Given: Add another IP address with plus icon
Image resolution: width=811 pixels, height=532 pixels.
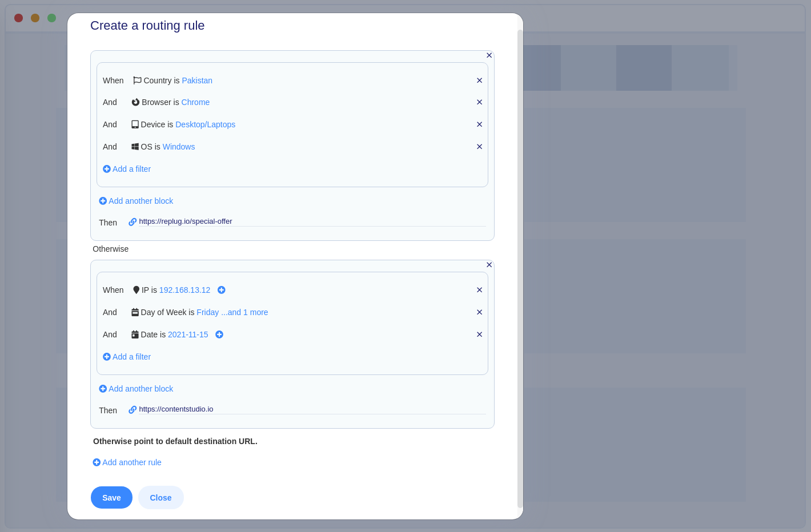Looking at the screenshot, I should (222, 290).
